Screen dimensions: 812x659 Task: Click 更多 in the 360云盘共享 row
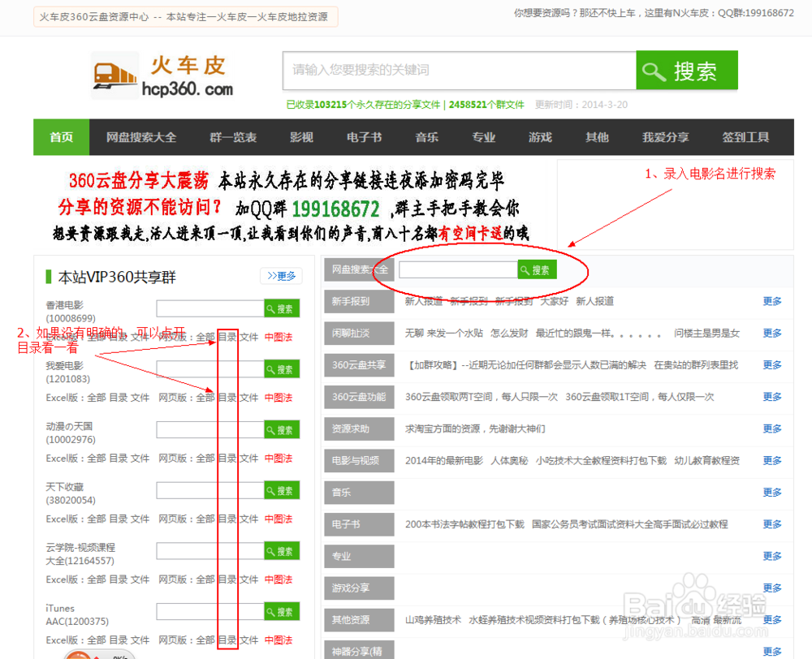[x=771, y=365]
